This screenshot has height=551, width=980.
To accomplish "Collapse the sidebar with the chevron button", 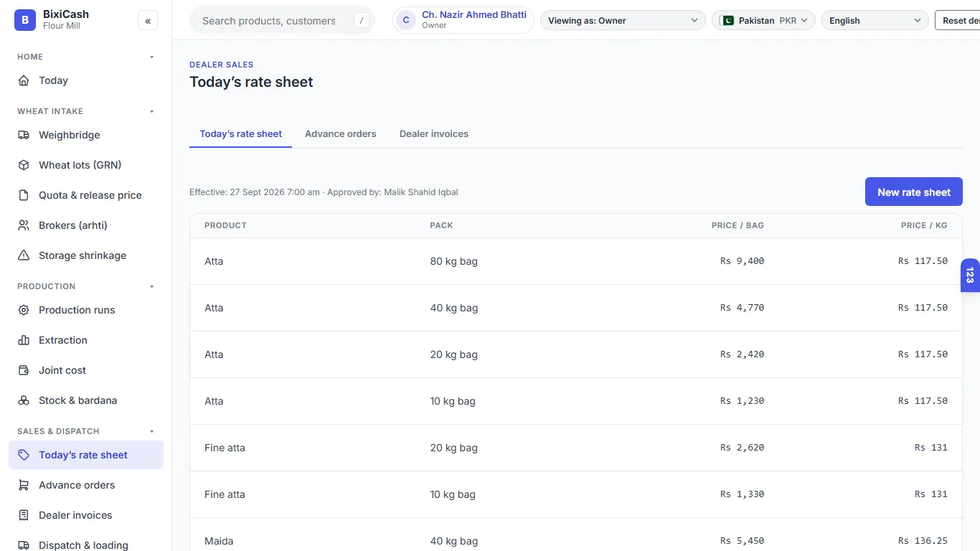I will click(x=148, y=21).
